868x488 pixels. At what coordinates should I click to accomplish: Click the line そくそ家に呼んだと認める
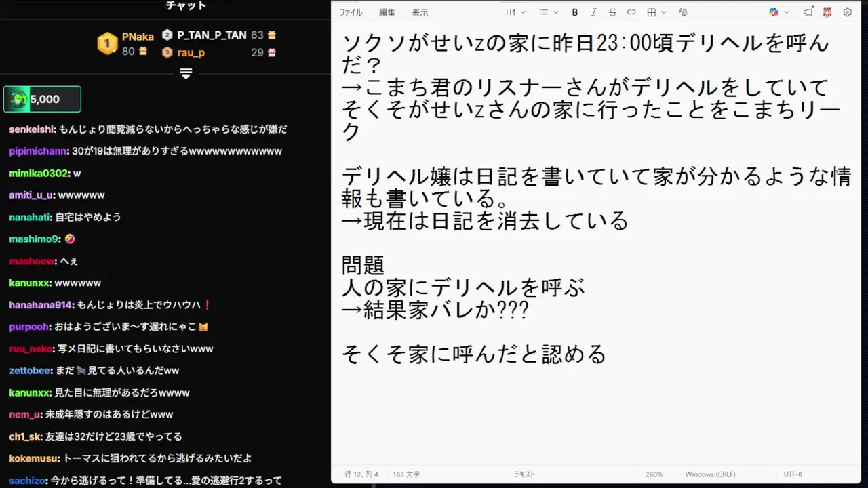coord(473,354)
